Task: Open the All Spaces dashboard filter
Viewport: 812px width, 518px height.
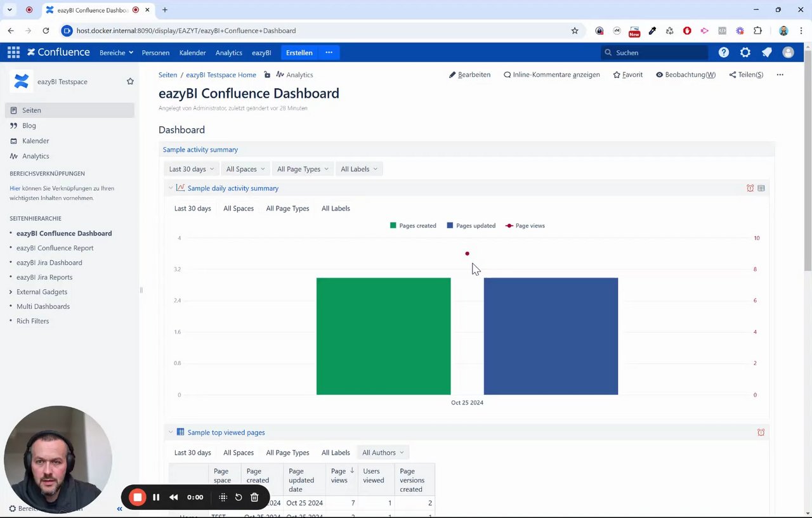Action: (x=246, y=169)
